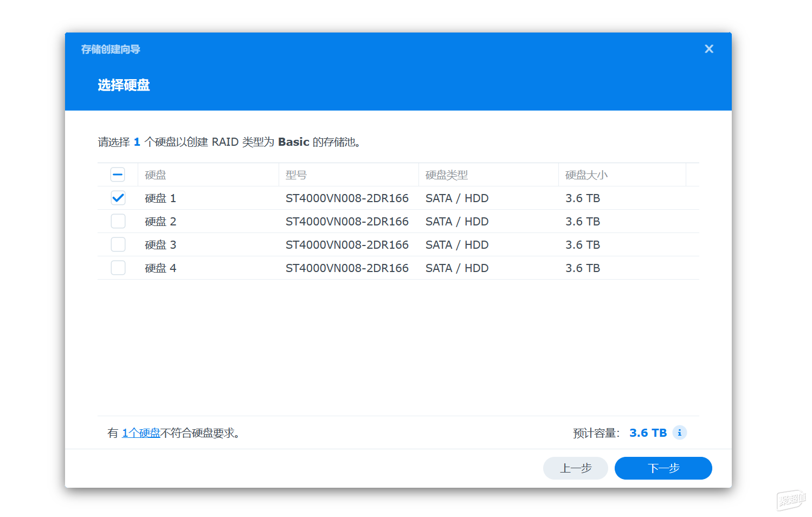This screenshot has width=812, height=517.
Task: Click the estimated capacity 3.6 TB value
Action: [x=648, y=433]
